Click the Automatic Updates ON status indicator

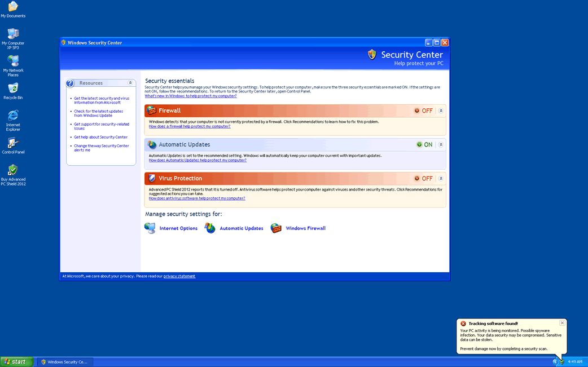[x=424, y=144]
